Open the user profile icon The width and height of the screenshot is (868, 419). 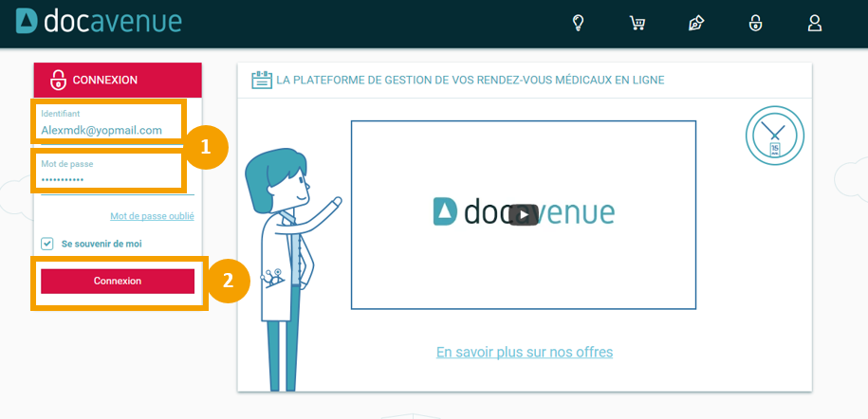[814, 24]
